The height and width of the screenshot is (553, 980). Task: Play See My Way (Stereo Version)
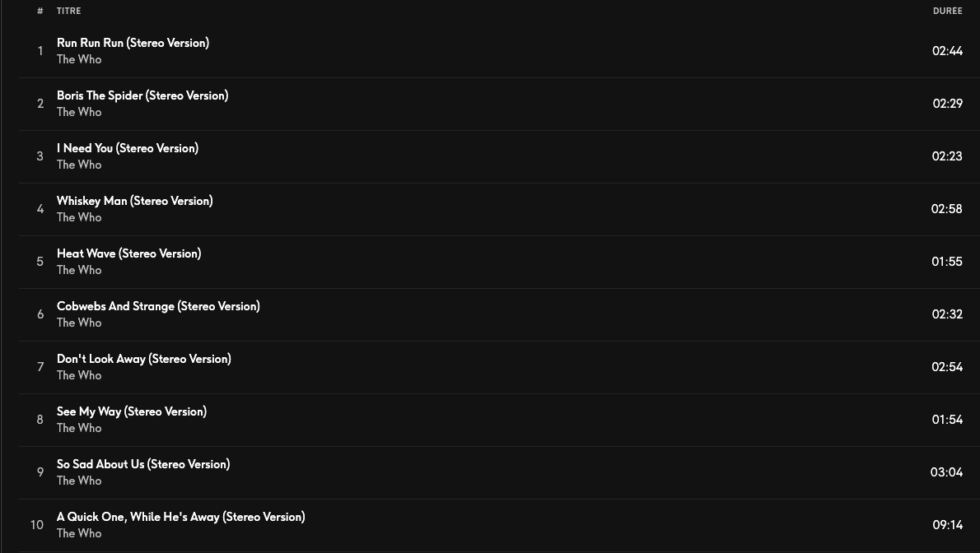(x=131, y=411)
